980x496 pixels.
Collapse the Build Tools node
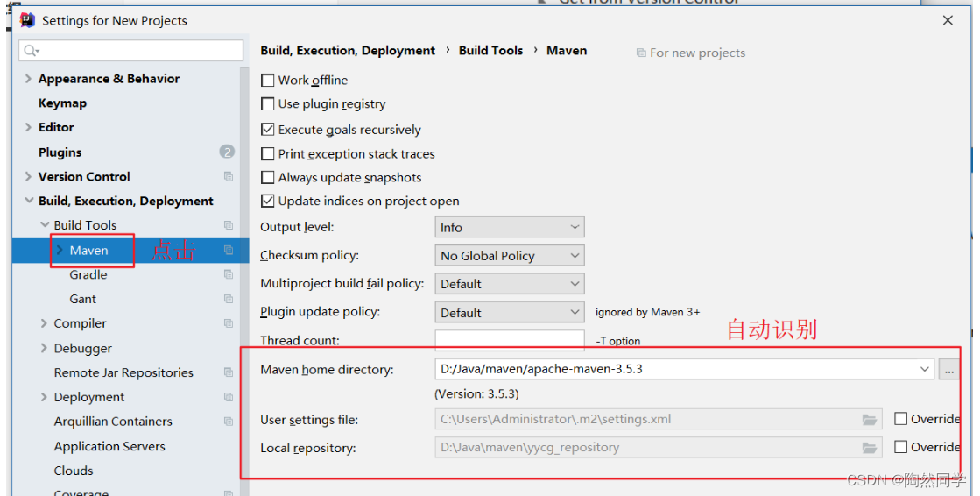45,224
